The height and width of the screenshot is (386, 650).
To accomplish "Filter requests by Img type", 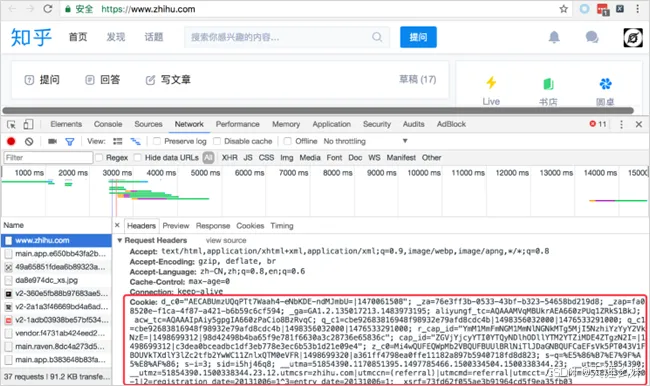I will point(286,158).
